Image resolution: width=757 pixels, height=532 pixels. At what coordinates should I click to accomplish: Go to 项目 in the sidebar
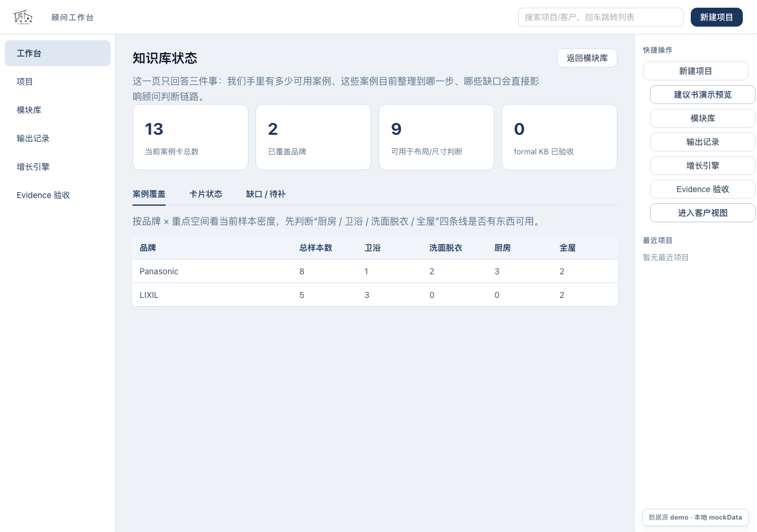pyautogui.click(x=57, y=82)
